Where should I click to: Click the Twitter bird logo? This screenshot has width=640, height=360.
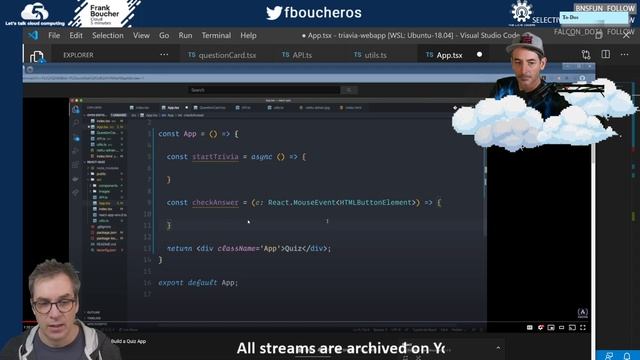pyautogui.click(x=274, y=13)
